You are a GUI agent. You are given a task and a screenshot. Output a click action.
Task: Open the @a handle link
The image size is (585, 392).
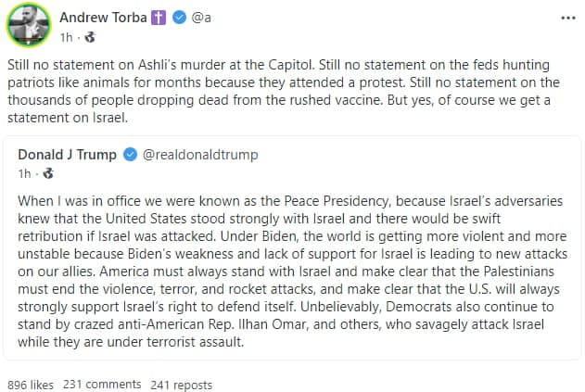[200, 18]
